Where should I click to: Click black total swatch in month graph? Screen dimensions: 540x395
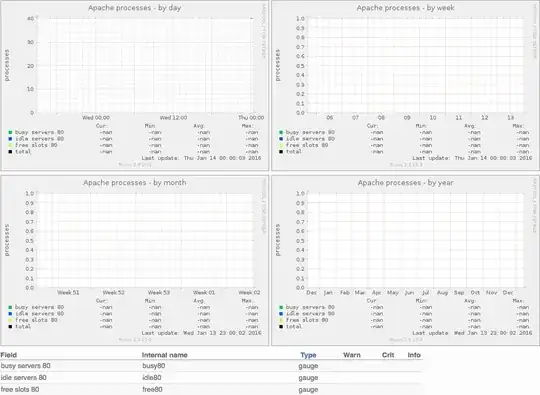tap(10, 326)
